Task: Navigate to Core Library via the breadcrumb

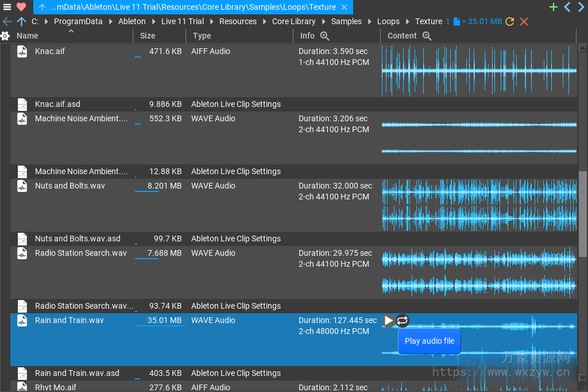Action: pyautogui.click(x=294, y=21)
